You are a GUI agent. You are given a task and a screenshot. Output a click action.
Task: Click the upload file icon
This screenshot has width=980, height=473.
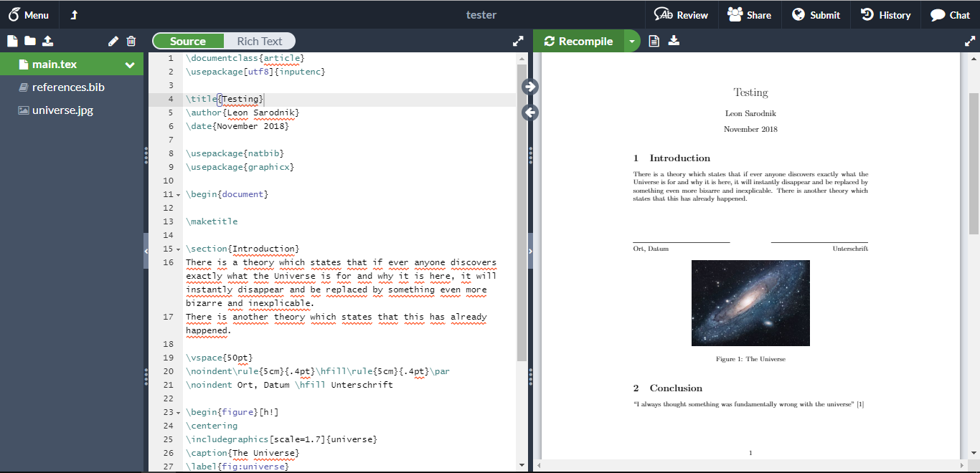(x=48, y=42)
